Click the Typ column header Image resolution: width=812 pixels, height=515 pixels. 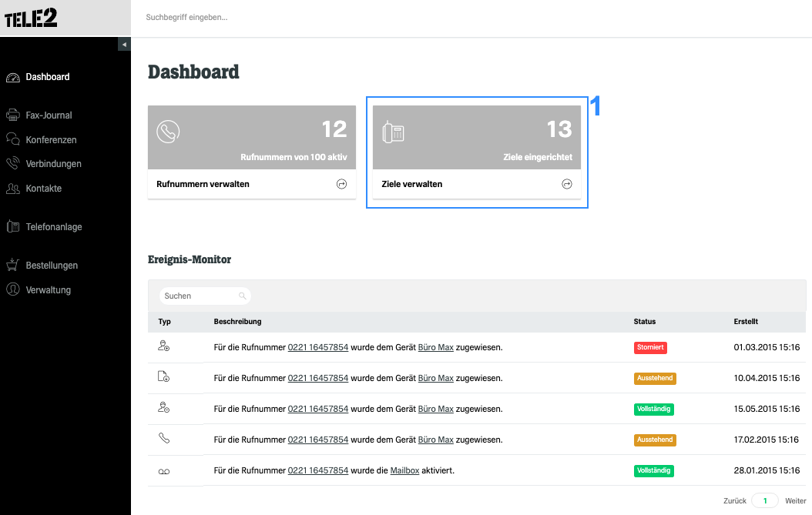pos(165,322)
